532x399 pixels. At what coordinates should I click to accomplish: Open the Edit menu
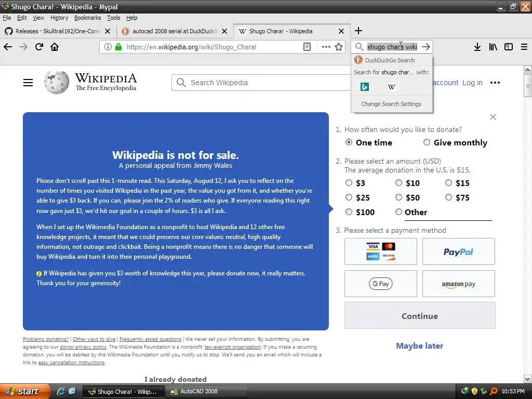(22, 18)
